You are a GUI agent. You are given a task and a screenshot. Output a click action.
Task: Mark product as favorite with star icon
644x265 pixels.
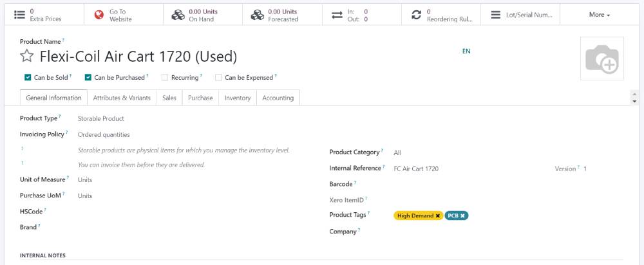coord(26,56)
